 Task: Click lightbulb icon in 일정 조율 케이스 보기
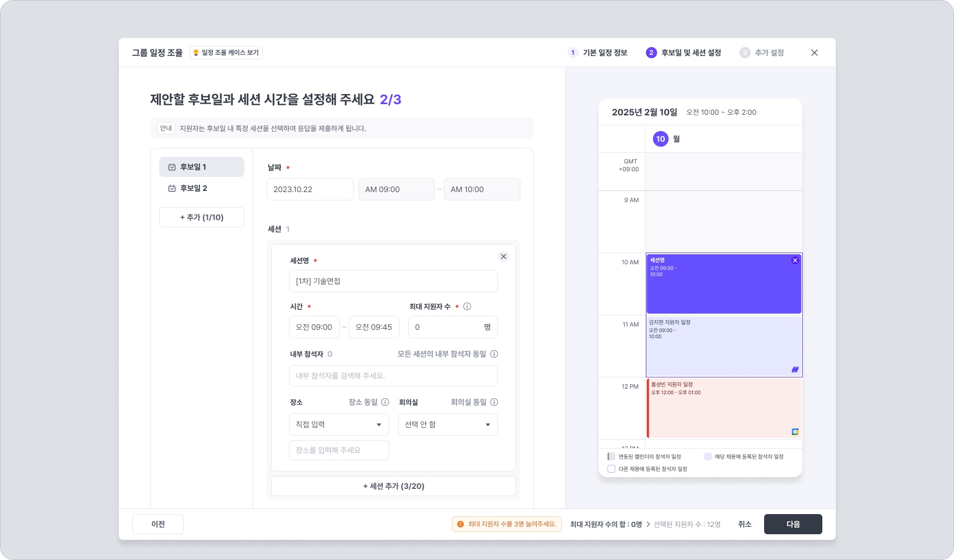[196, 53]
